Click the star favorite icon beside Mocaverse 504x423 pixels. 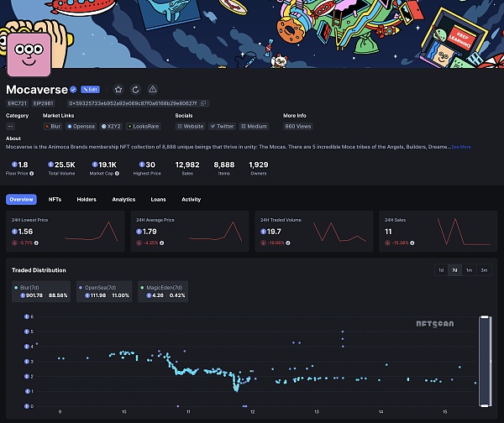coord(118,89)
